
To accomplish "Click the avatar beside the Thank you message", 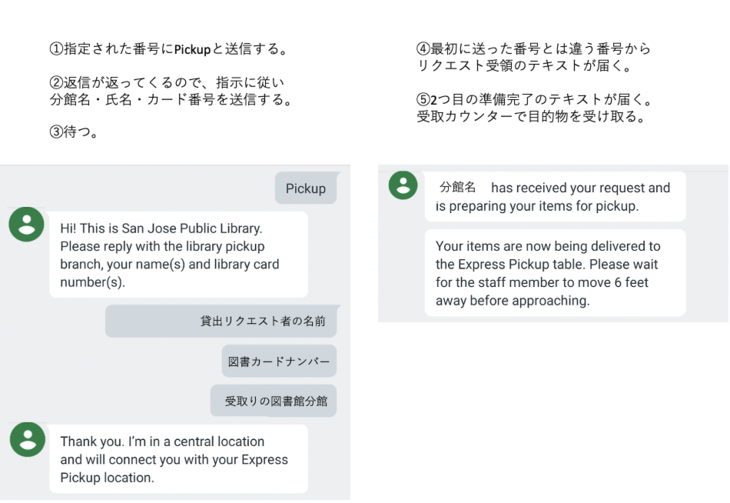I will [27, 439].
